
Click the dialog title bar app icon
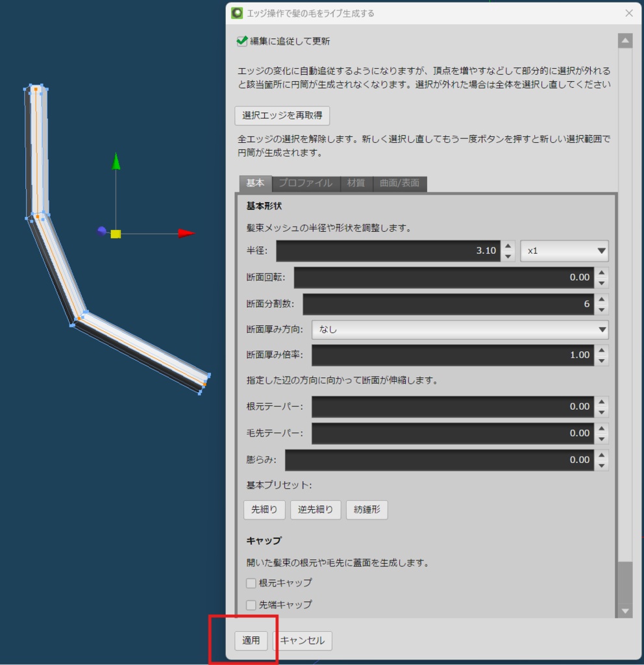click(237, 13)
